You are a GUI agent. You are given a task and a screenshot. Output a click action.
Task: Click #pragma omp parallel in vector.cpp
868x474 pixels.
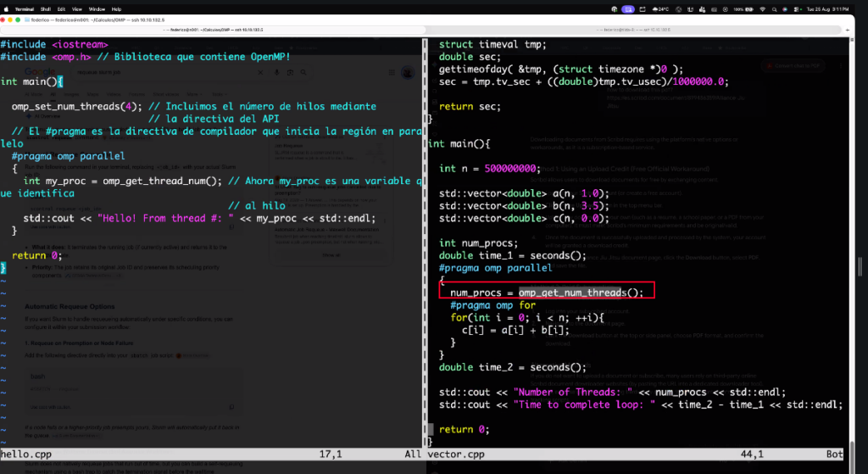[495, 268]
